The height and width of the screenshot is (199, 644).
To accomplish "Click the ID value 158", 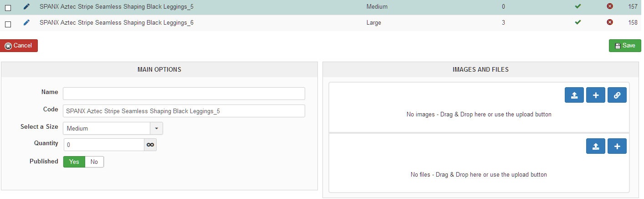I will (x=633, y=22).
